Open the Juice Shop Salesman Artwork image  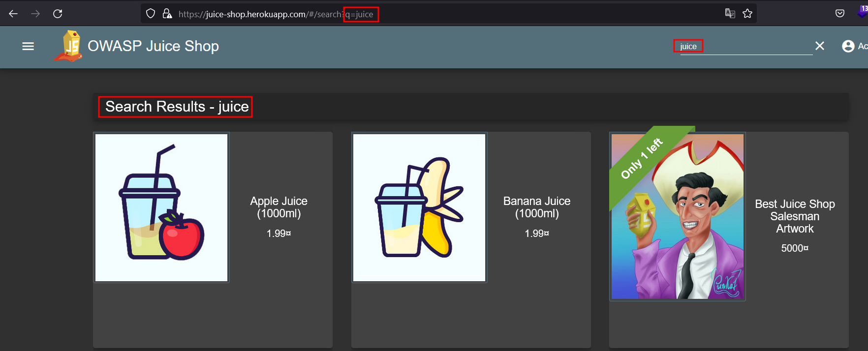(678, 216)
